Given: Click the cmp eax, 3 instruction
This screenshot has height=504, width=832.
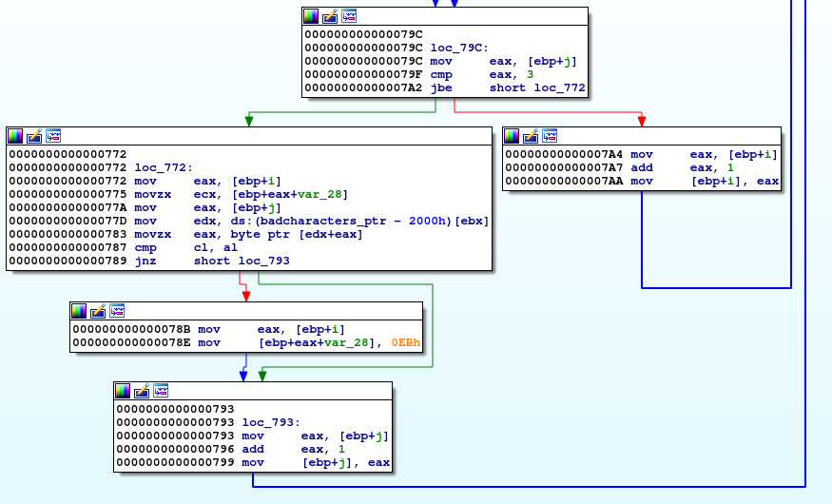Looking at the screenshot, I should 463,75.
